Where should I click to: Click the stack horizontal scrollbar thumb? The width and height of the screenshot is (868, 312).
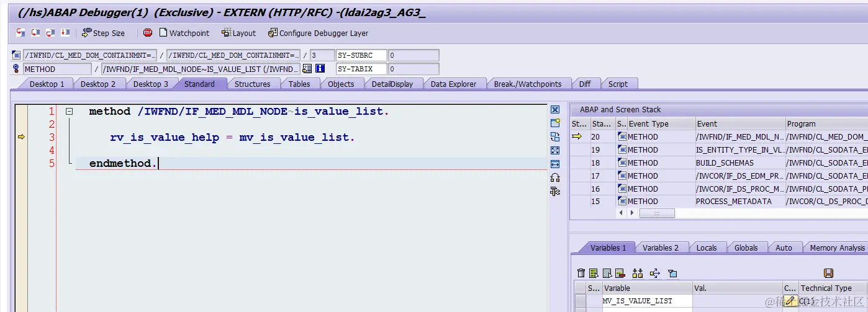pos(657,213)
